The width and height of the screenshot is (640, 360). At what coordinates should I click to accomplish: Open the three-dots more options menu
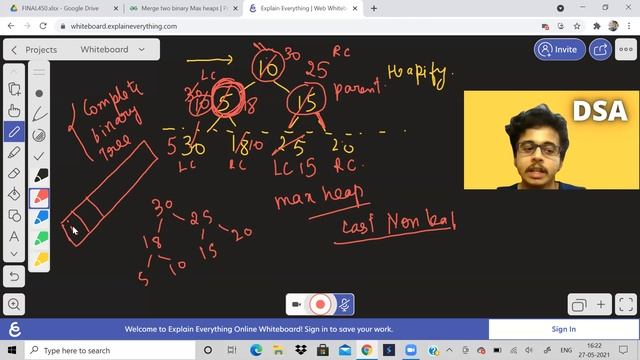(626, 50)
